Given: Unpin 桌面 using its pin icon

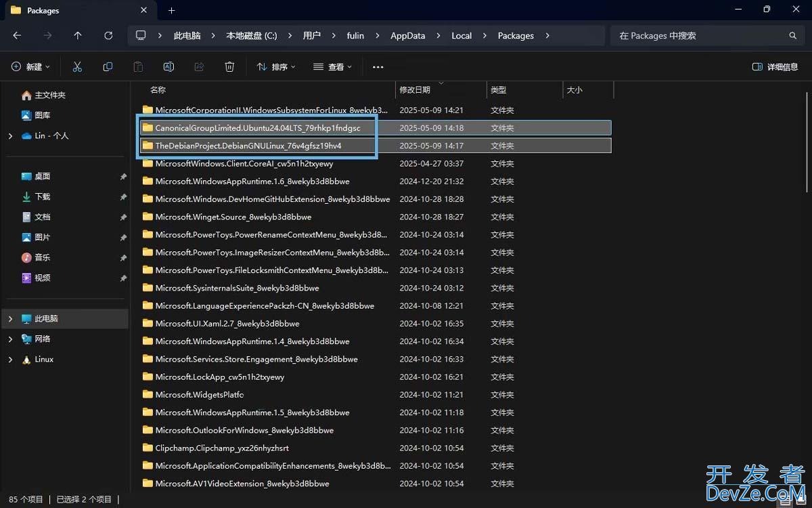Looking at the screenshot, I should pyautogui.click(x=123, y=176).
